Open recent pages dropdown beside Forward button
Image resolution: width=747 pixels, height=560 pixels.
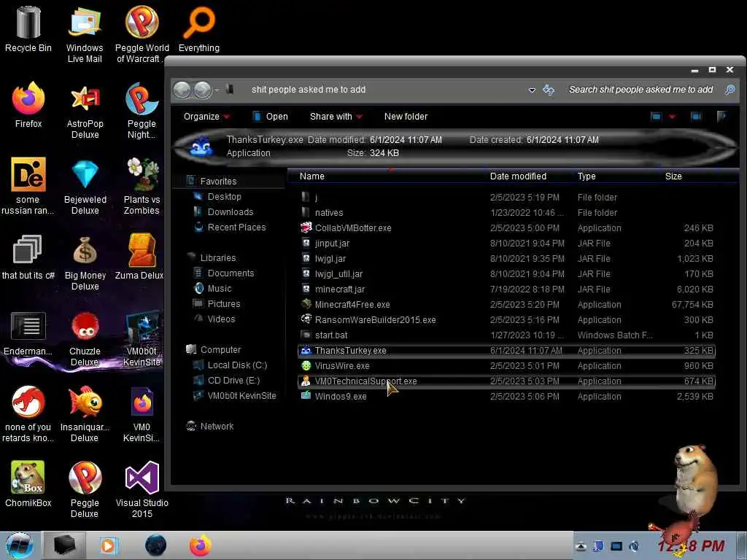coord(217,90)
